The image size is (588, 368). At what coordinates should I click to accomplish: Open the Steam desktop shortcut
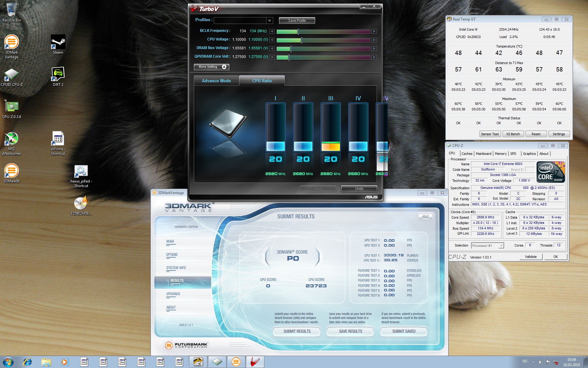coord(58,44)
